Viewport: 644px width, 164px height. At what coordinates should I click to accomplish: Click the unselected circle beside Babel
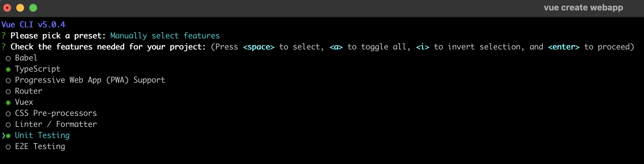pos(8,59)
